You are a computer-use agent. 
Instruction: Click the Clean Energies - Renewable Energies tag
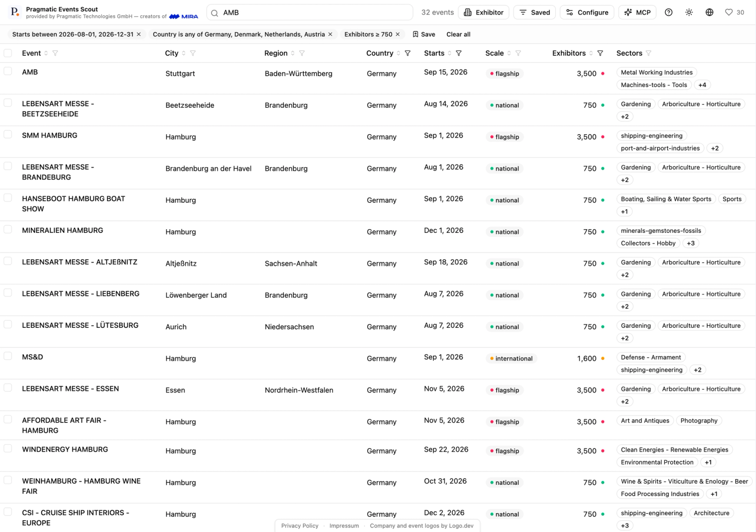pyautogui.click(x=675, y=450)
